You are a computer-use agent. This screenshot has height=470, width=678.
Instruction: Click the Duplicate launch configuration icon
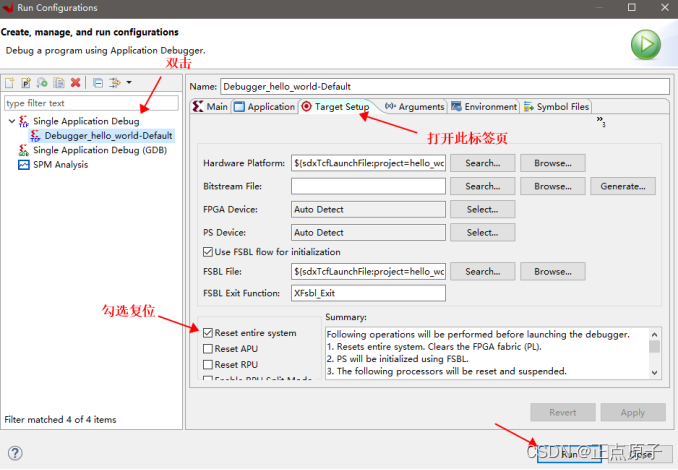pos(59,82)
